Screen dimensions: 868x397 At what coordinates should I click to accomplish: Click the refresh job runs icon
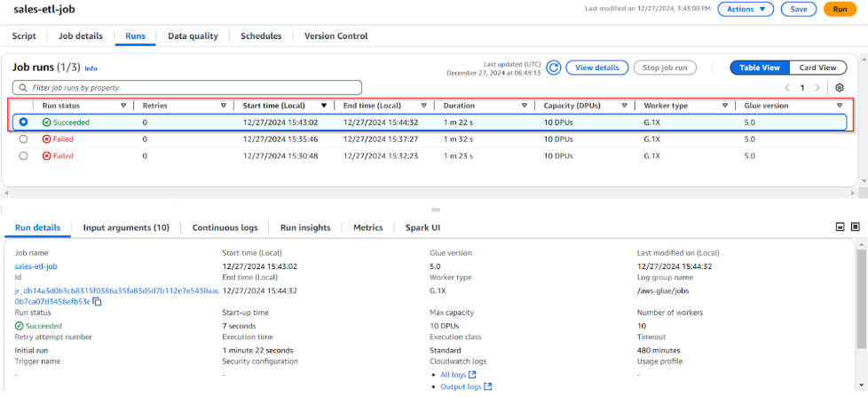coord(553,67)
